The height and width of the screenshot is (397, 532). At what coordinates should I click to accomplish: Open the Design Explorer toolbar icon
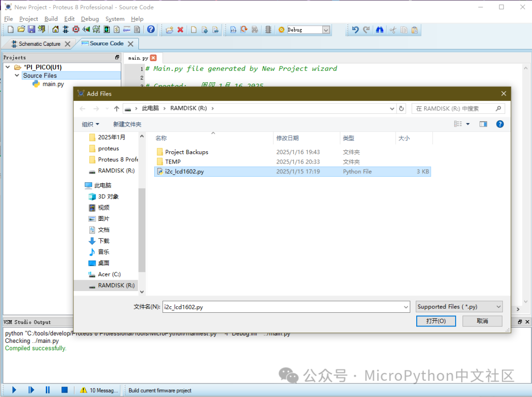click(106, 30)
